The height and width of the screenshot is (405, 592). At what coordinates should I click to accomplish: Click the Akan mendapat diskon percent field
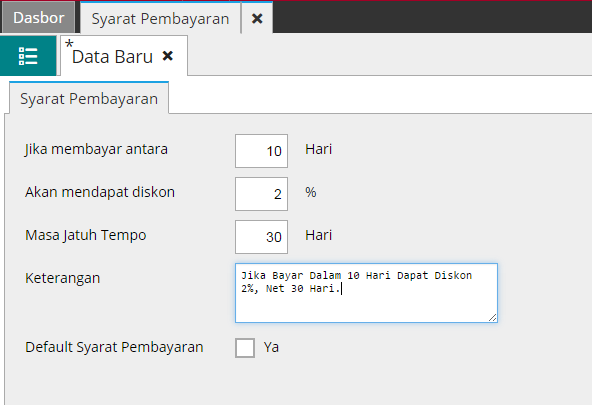261,194
